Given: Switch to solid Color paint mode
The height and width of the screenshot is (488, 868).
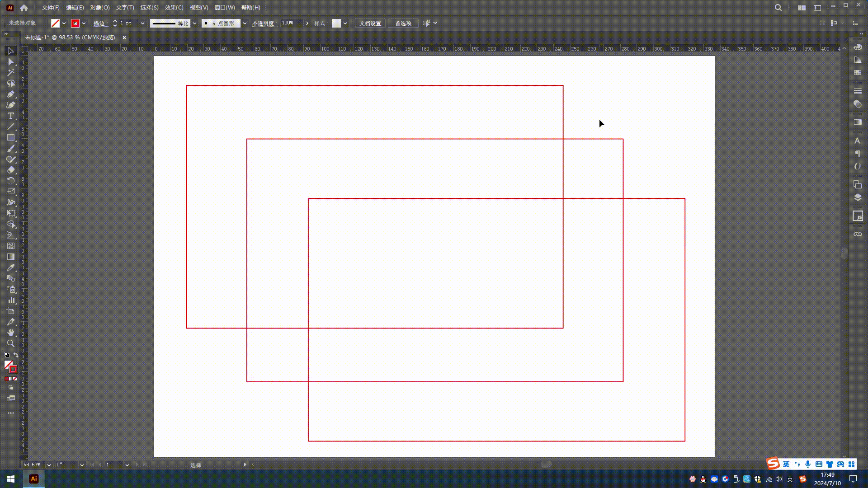Looking at the screenshot, I should click(x=6, y=379).
